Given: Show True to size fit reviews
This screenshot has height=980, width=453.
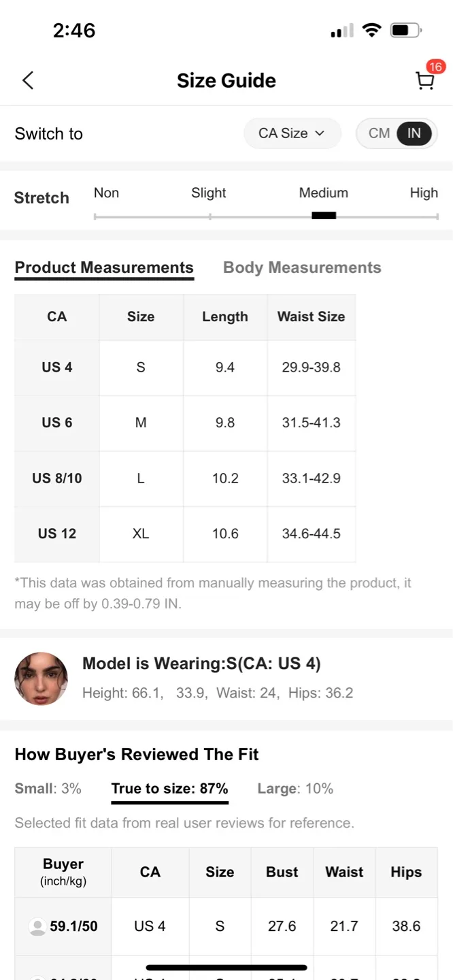Looking at the screenshot, I should pyautogui.click(x=169, y=789).
